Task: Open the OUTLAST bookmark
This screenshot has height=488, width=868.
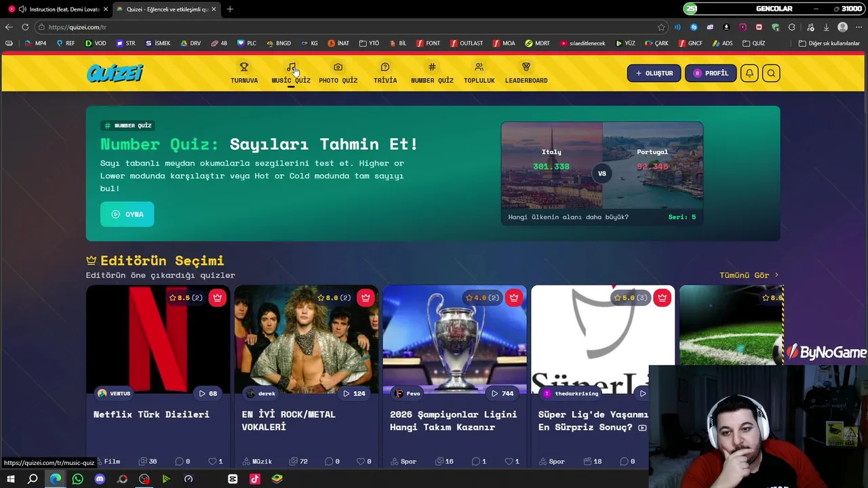Action: tap(467, 43)
